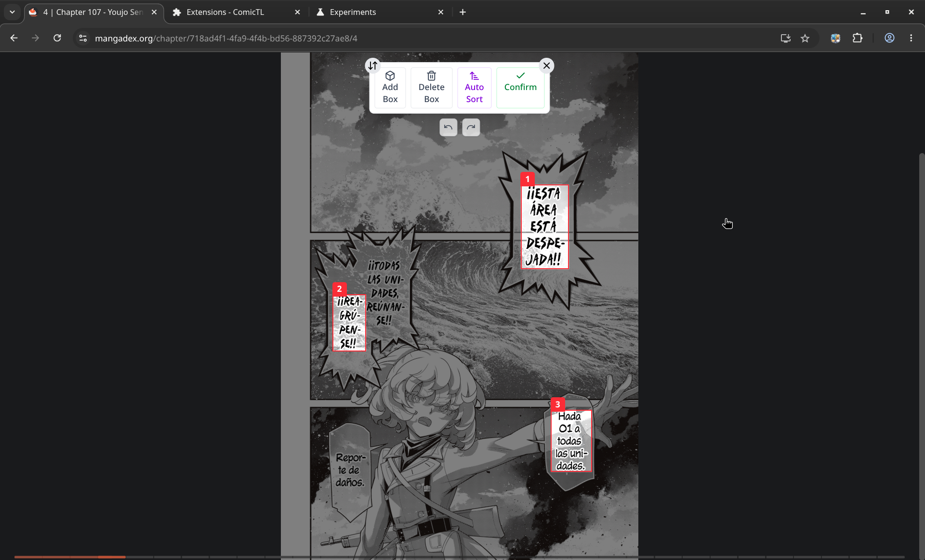Image resolution: width=925 pixels, height=560 pixels.
Task: Open the Extensions puzzle menu
Action: coord(858,38)
